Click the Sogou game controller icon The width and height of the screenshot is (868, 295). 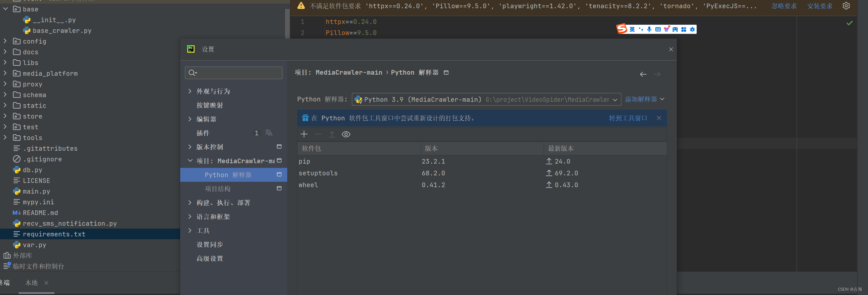click(x=675, y=29)
